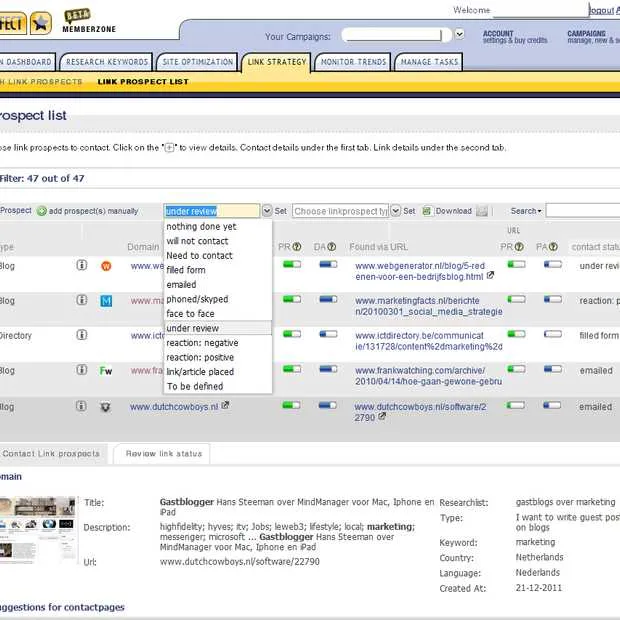This screenshot has width=620, height=620.
Task: Open Account settings & buy credits link
Action: (x=515, y=37)
